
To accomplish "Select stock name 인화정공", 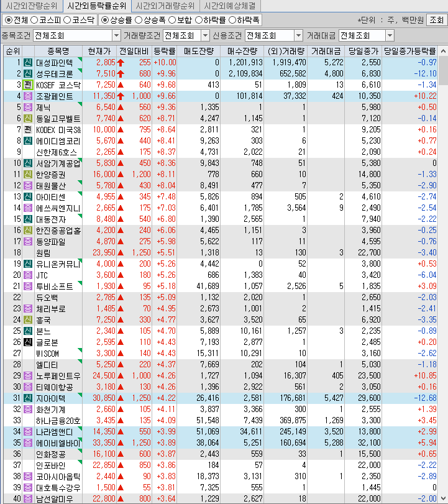I will pos(51,454).
